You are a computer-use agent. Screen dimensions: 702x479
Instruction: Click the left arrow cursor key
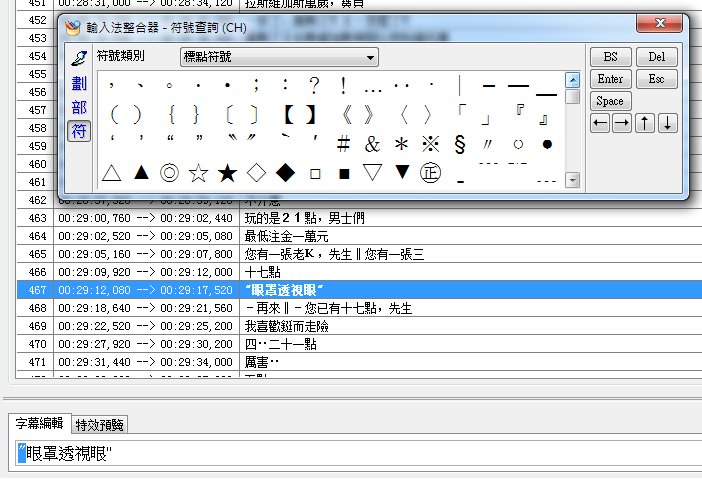point(600,123)
